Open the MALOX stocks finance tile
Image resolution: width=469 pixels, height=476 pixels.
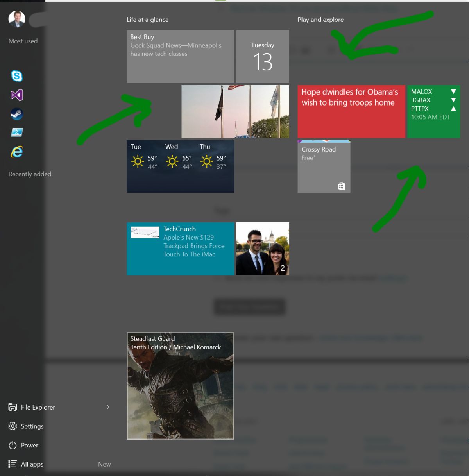(x=433, y=111)
